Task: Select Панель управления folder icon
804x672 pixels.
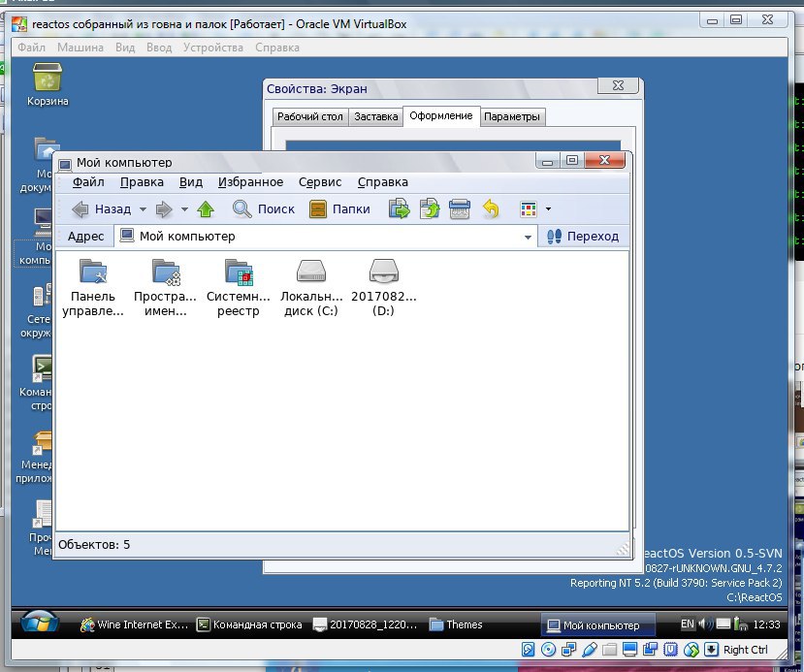Action: point(93,272)
